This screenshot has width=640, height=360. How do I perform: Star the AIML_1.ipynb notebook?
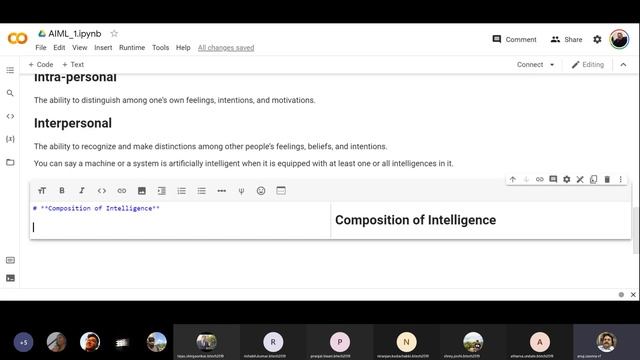coord(114,33)
